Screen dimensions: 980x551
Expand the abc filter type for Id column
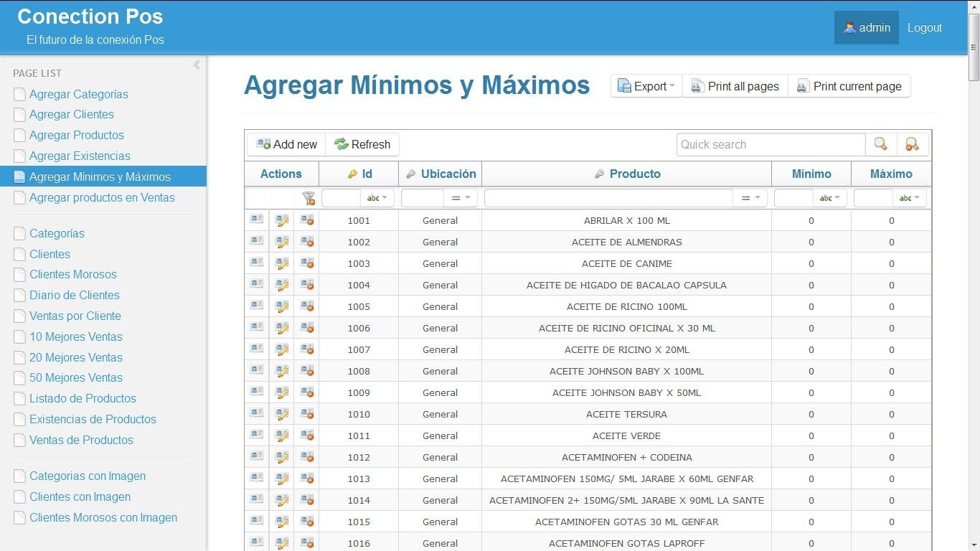click(380, 197)
